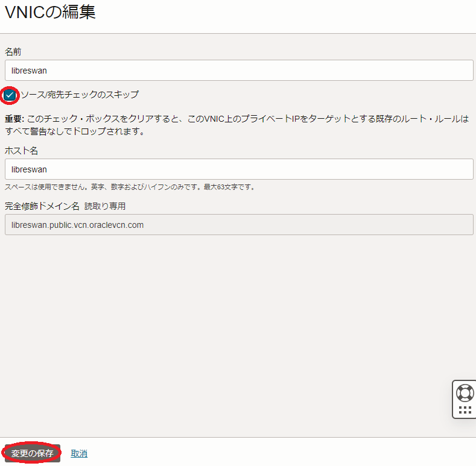
Task: Click the read-only fully qualified domain name field
Action: [238, 225]
